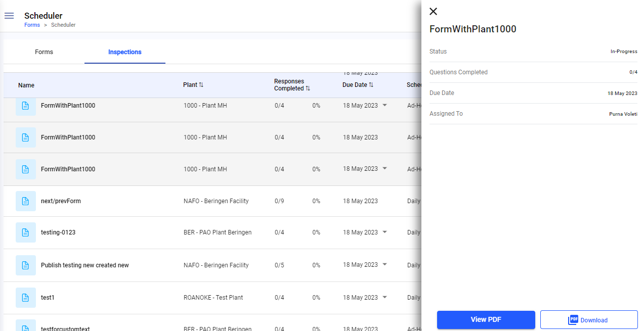The width and height of the screenshot is (644, 331).
Task: Click the Name column header
Action: [26, 85]
